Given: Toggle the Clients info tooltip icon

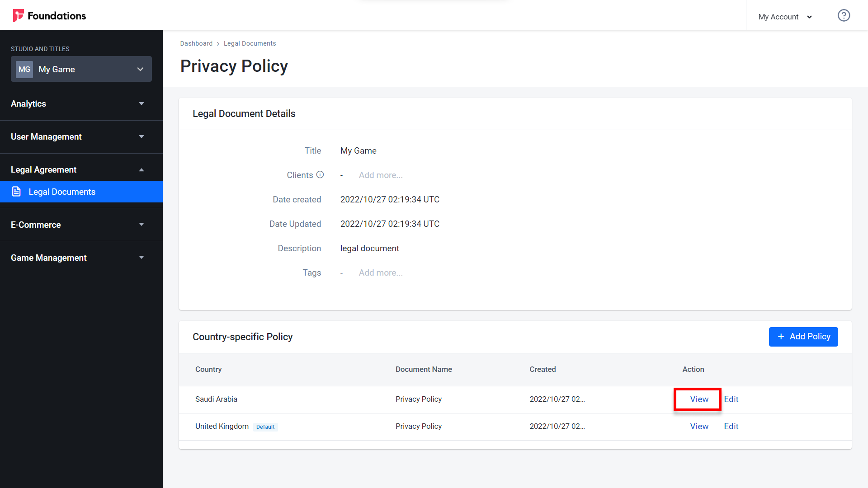Looking at the screenshot, I should [320, 174].
